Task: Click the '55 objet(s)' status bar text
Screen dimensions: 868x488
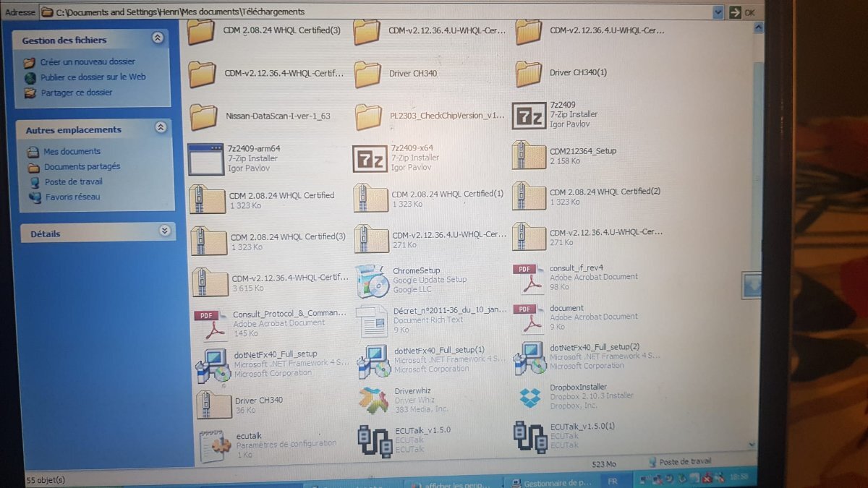Action: coord(46,480)
